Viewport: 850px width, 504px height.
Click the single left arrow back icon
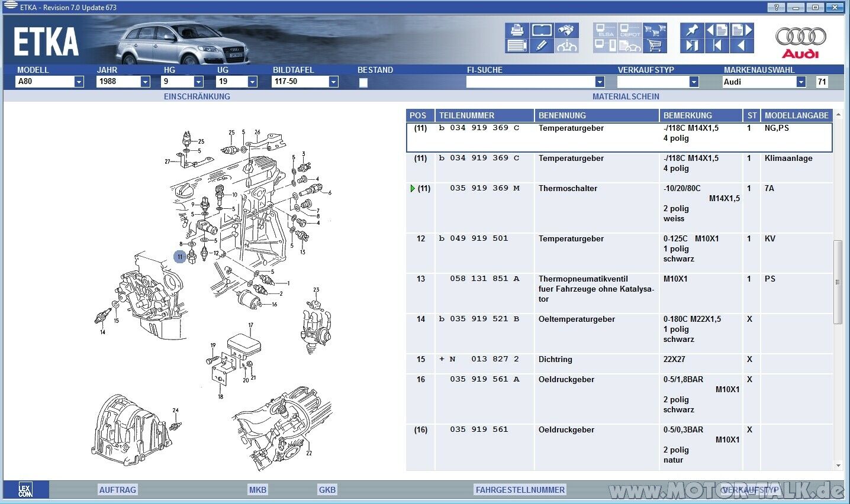[x=742, y=46]
